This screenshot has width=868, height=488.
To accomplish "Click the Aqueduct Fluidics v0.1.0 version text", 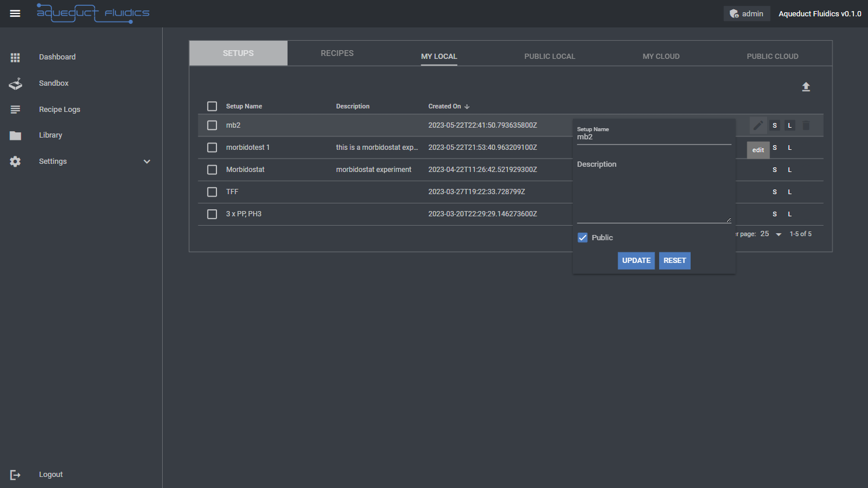I will click(820, 13).
